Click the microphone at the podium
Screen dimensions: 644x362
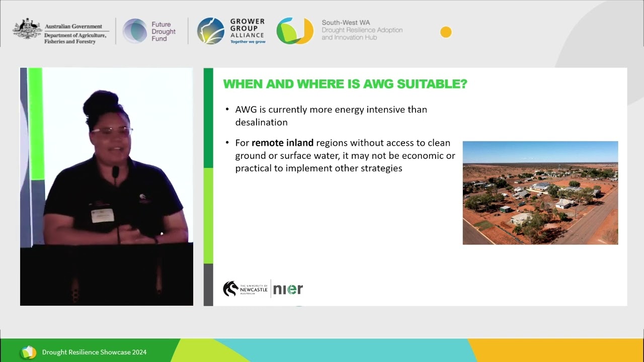116,173
